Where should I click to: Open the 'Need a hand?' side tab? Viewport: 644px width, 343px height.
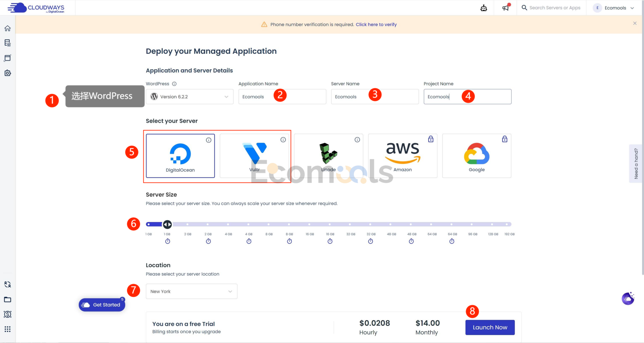[636, 164]
